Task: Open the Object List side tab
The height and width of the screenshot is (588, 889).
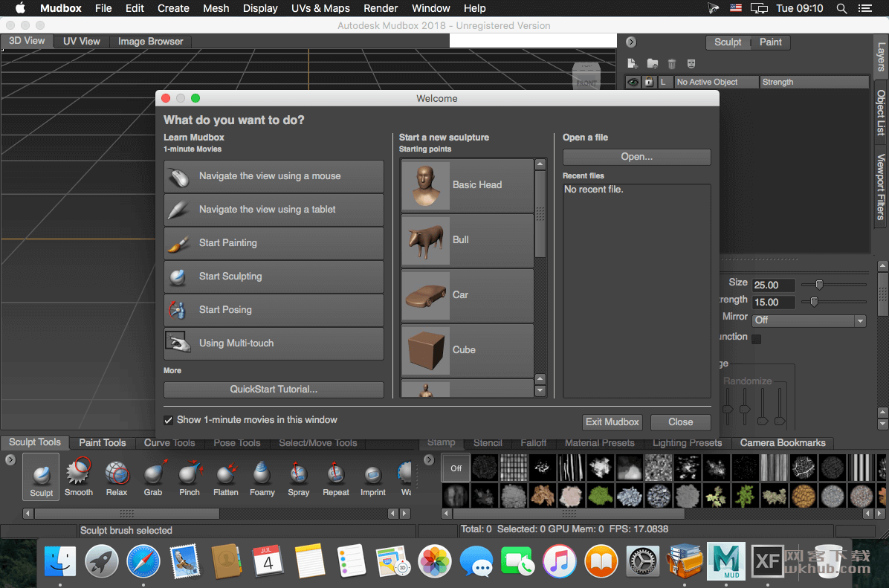Action: pyautogui.click(x=881, y=113)
